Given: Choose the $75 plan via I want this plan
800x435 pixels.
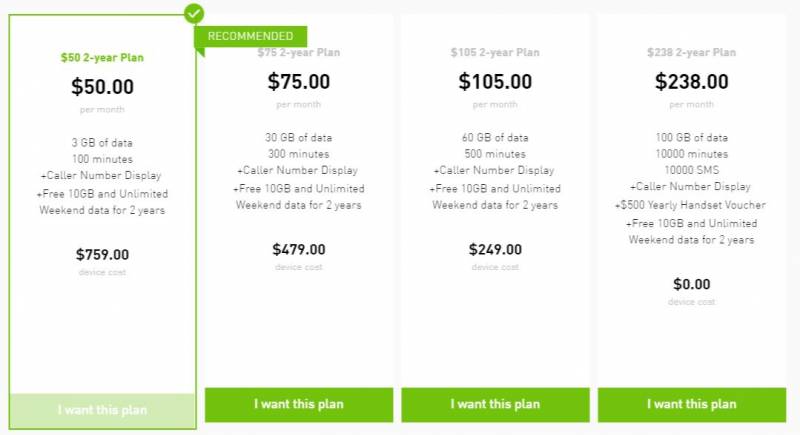Looking at the screenshot, I should [x=298, y=404].
